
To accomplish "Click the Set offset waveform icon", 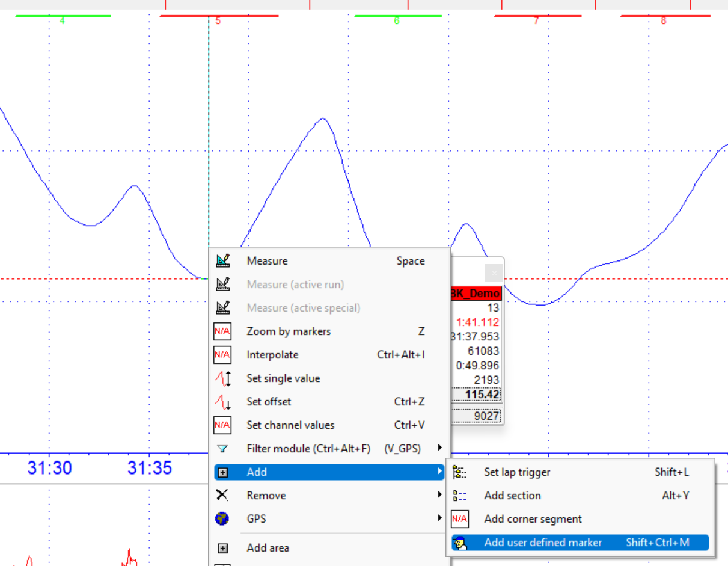I will coord(223,402).
